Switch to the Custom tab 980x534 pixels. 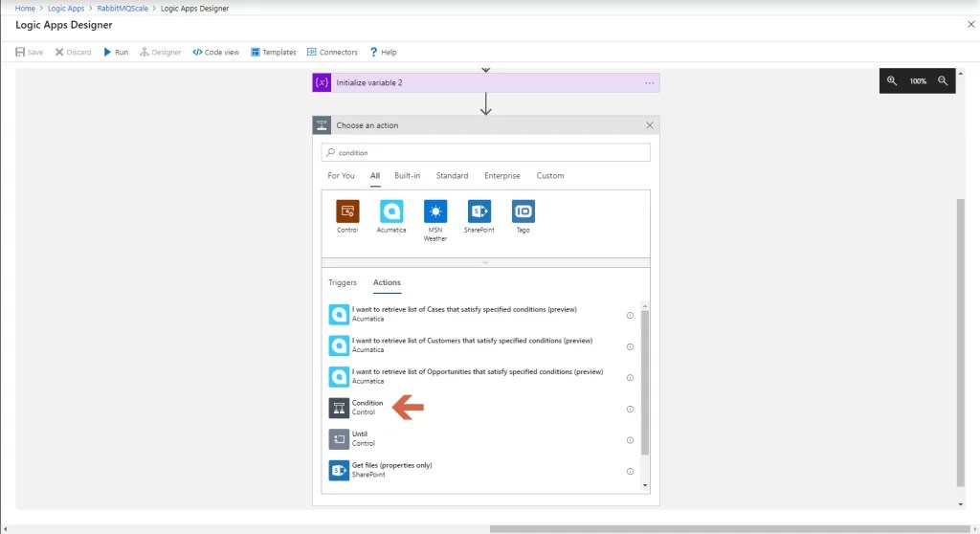[x=550, y=176]
